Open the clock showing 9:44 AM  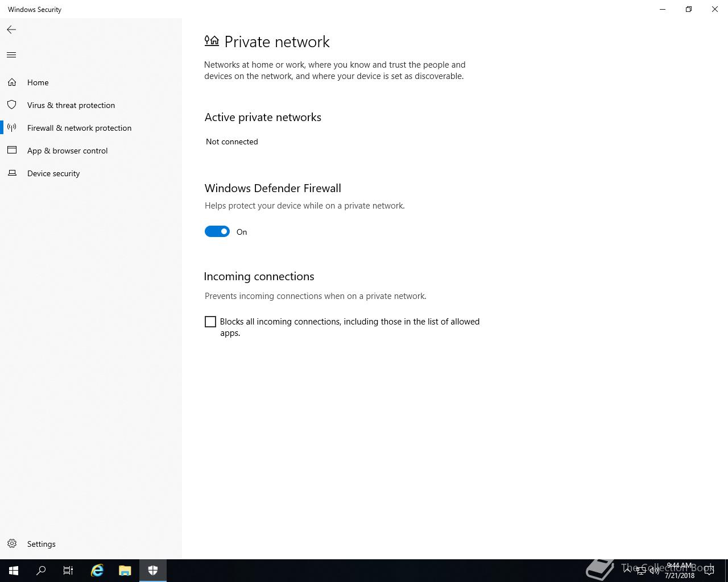coord(680,571)
